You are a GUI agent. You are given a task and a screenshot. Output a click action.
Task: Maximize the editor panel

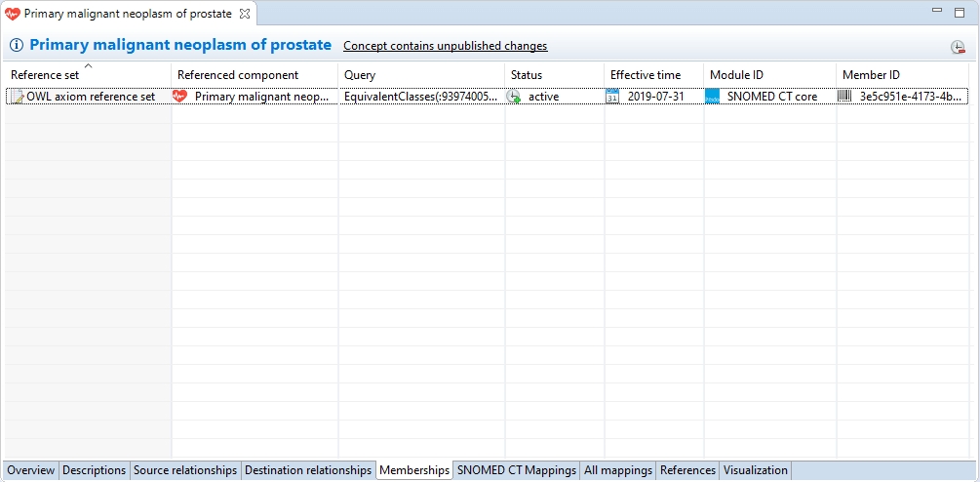pos(961,11)
